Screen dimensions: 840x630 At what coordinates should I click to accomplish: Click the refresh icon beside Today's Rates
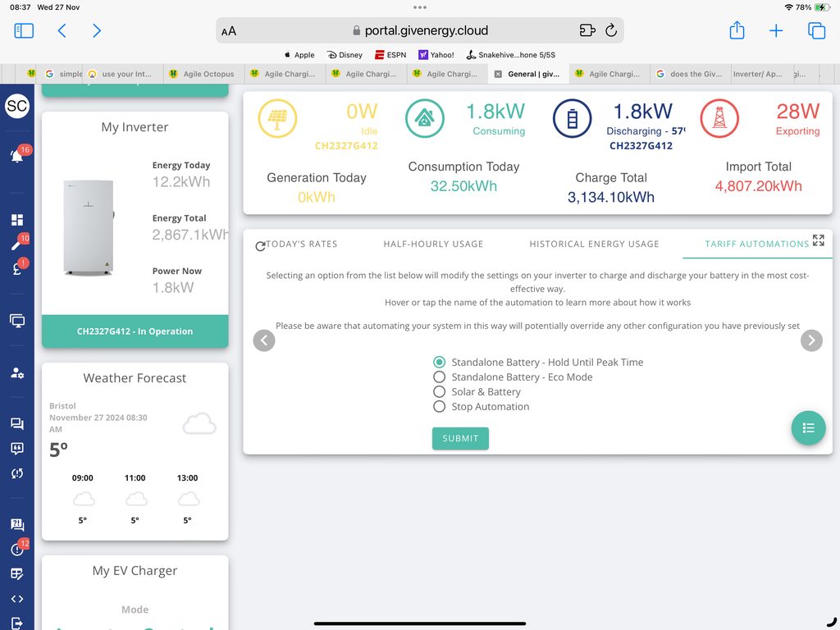pyautogui.click(x=260, y=245)
